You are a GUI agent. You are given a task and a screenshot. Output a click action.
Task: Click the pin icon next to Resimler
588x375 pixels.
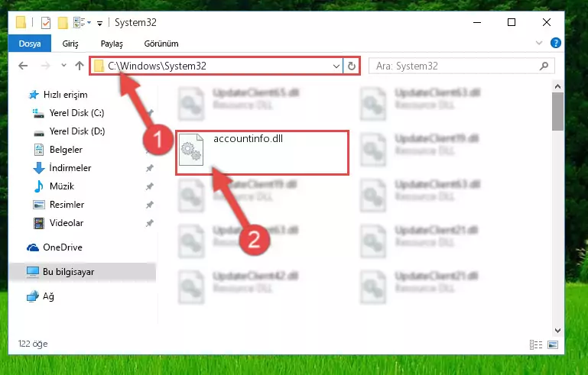(150, 205)
